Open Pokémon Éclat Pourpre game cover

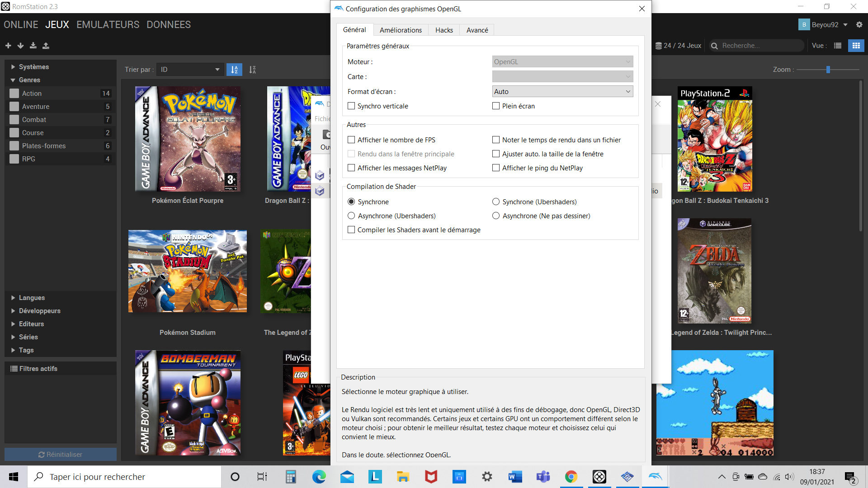click(x=188, y=139)
